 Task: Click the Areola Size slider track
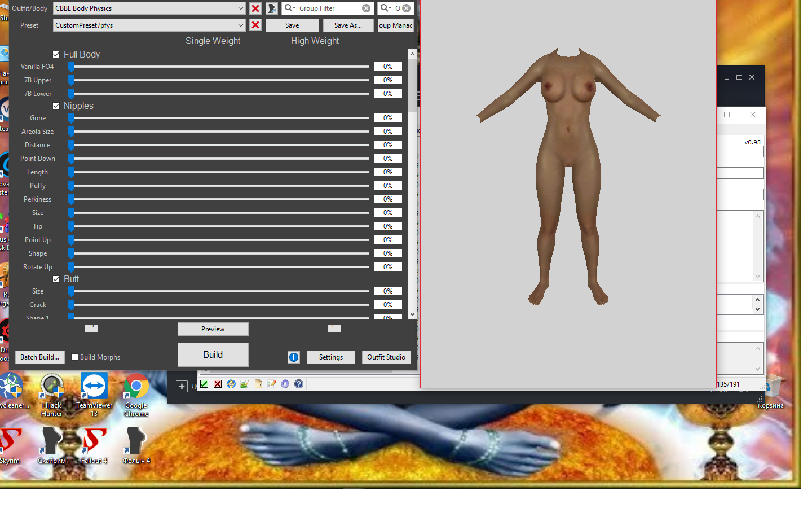pyautogui.click(x=220, y=132)
